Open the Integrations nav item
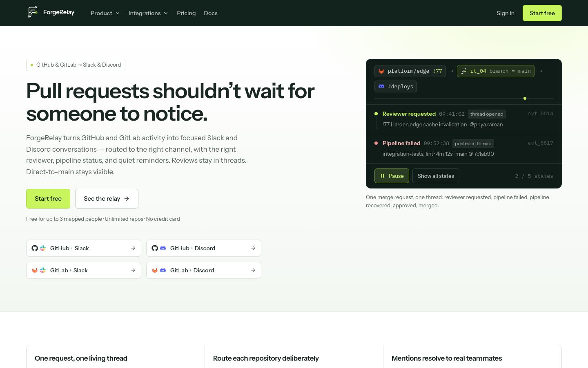The width and height of the screenshot is (588, 368). [148, 13]
